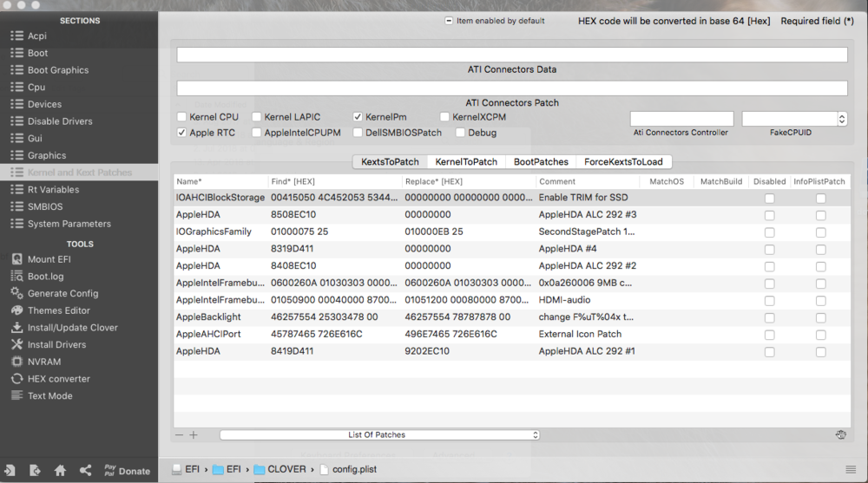
Task: Switch to the BootPatches tab
Action: click(x=541, y=161)
